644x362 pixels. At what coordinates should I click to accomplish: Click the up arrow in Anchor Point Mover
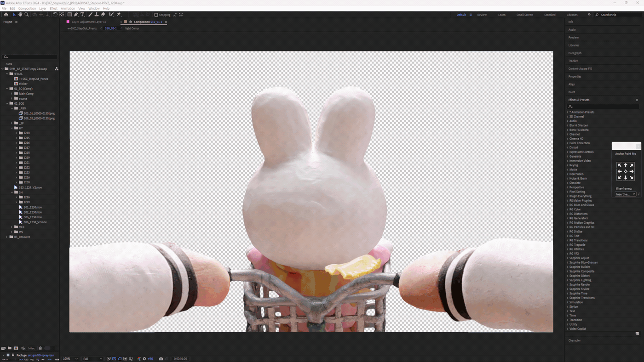click(x=626, y=165)
